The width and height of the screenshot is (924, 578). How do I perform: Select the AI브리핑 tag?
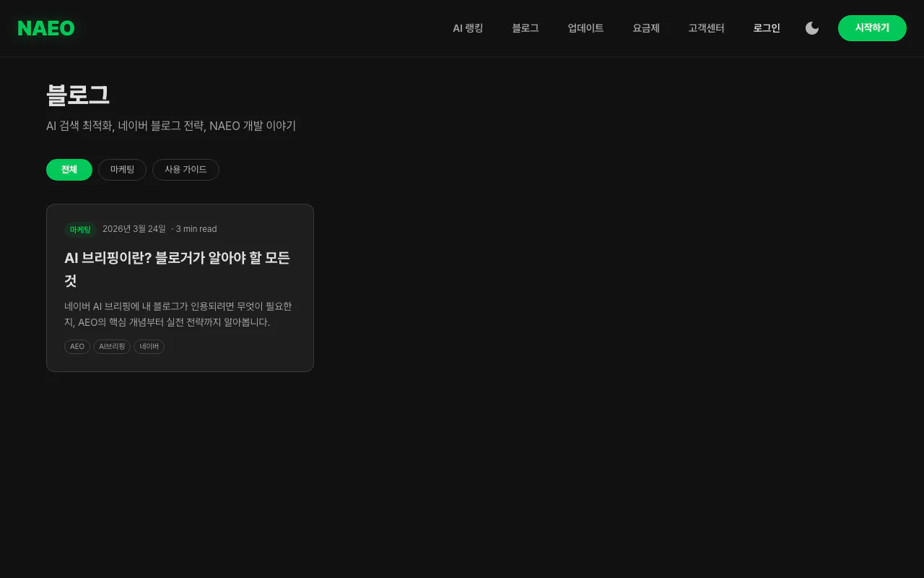112,347
